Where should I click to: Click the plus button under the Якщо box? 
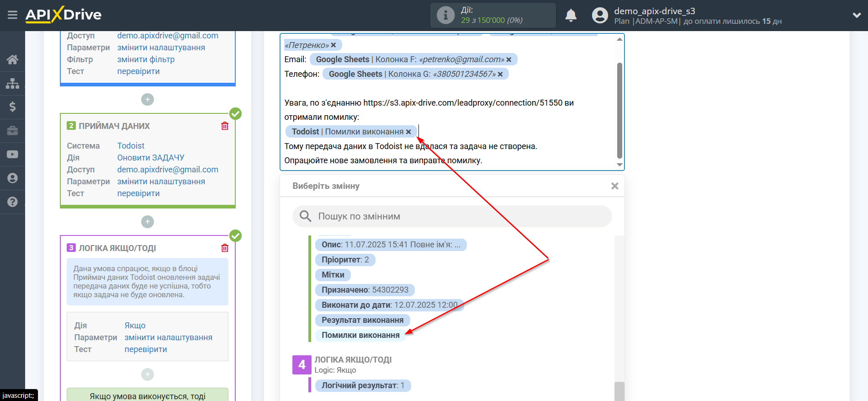[148, 374]
